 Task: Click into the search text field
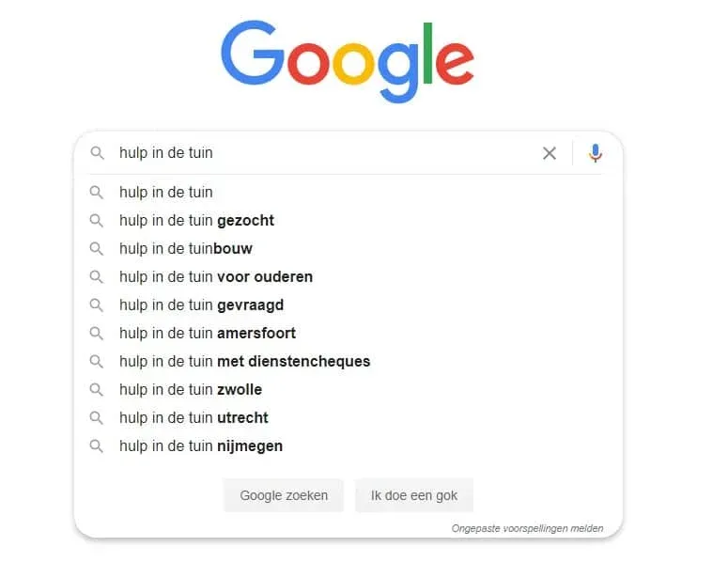319,153
